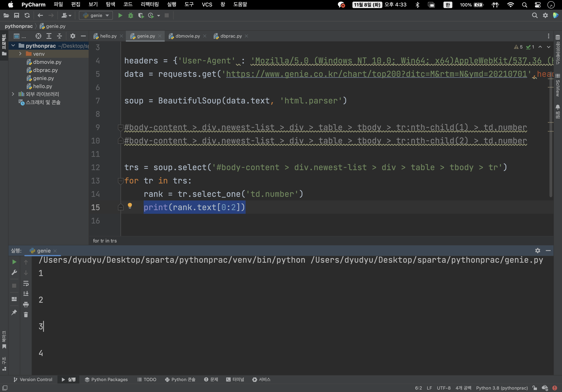Toggle soft-wrap in the run console

pos(26,283)
